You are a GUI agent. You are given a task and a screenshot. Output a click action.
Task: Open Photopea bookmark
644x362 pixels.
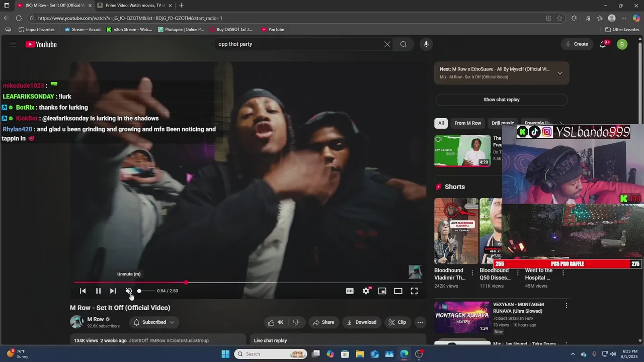181,30
